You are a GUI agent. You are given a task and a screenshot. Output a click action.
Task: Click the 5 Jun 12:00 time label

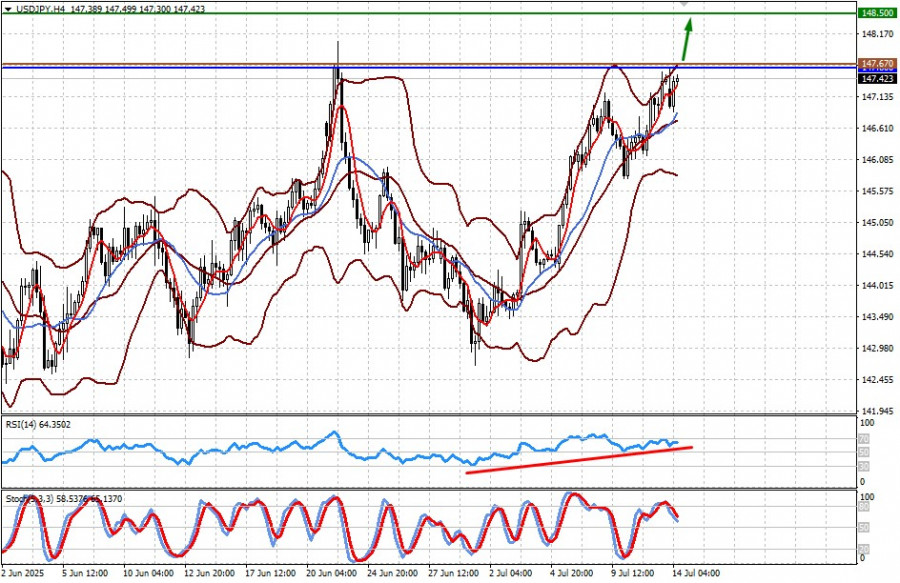[85, 573]
